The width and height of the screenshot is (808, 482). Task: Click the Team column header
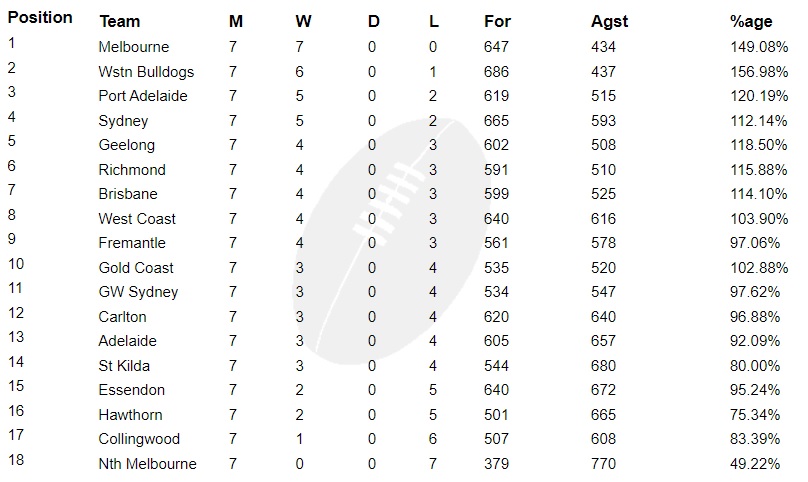click(120, 21)
